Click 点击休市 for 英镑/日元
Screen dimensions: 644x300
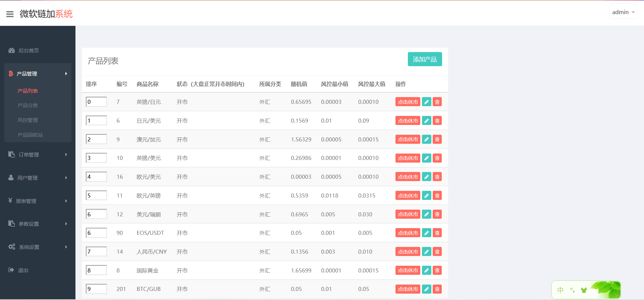tap(408, 102)
